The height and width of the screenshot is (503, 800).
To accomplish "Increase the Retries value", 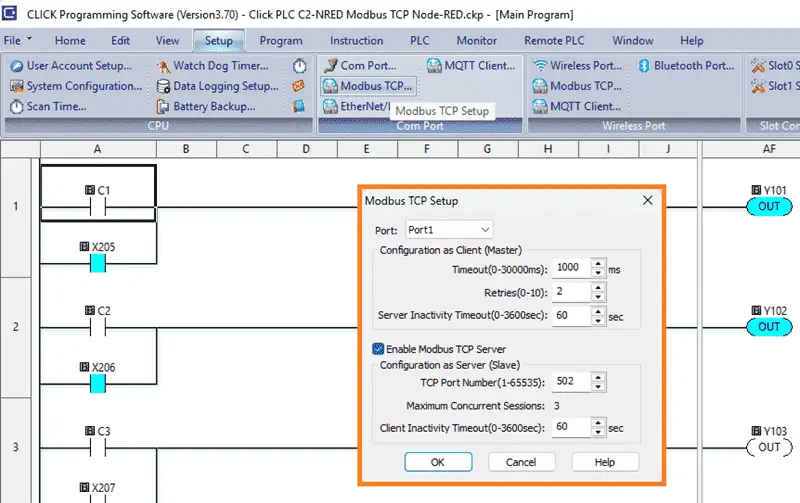I will point(598,288).
